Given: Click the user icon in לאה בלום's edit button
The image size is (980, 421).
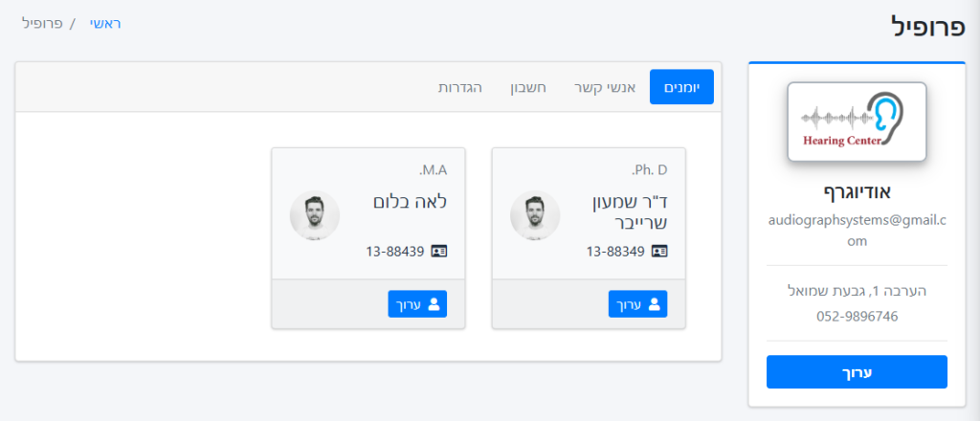Looking at the screenshot, I should [x=434, y=304].
